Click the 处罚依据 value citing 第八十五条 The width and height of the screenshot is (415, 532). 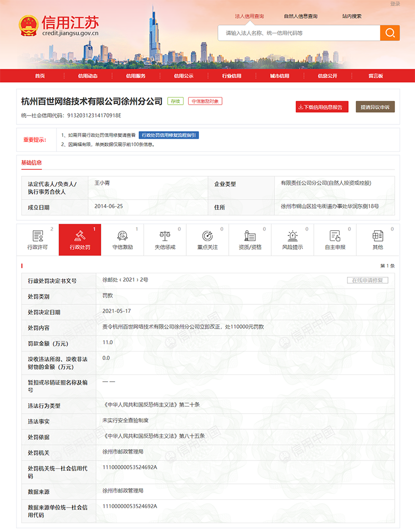(x=154, y=436)
